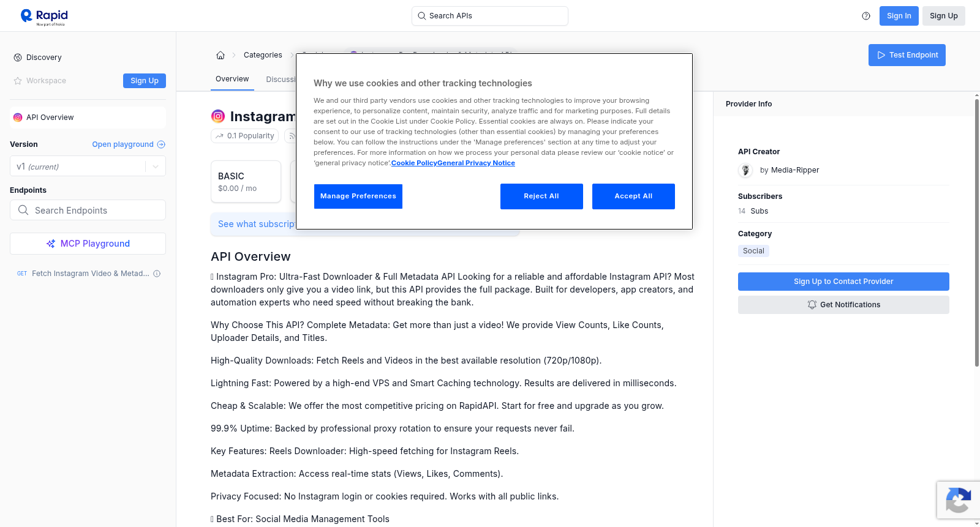Image resolution: width=980 pixels, height=527 pixels.
Task: Click the 0.1 Popularity badge
Action: (245, 136)
